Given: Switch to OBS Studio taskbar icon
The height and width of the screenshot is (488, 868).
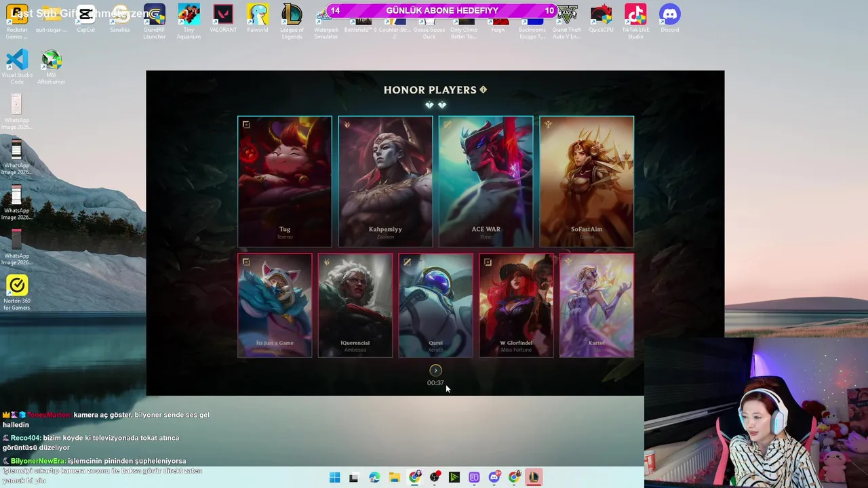Looking at the screenshot, I should click(x=435, y=477).
